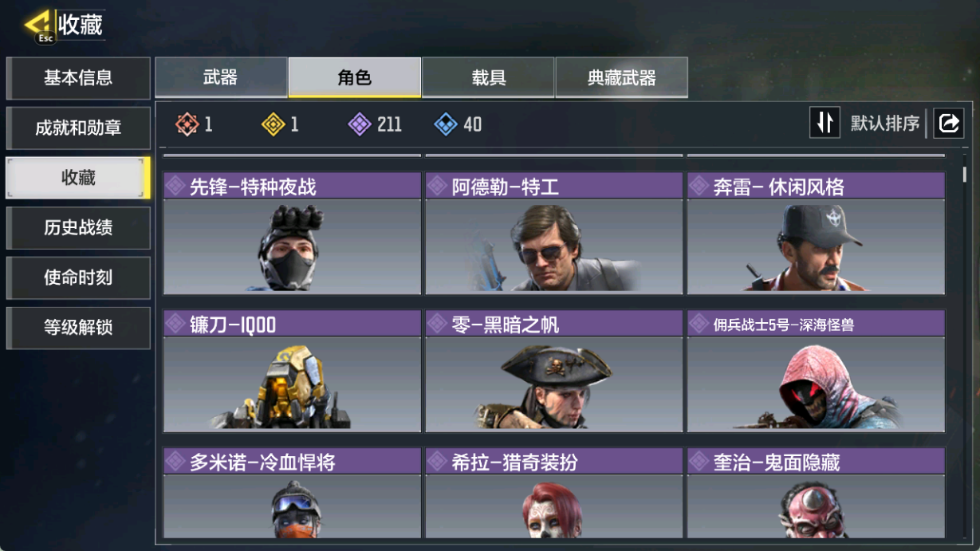Switch to the 载具 tab
Viewport: 980px width, 551px height.
(488, 77)
